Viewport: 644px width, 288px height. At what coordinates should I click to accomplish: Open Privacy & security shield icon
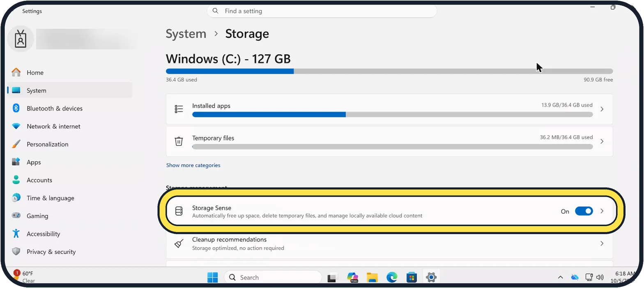pos(16,251)
